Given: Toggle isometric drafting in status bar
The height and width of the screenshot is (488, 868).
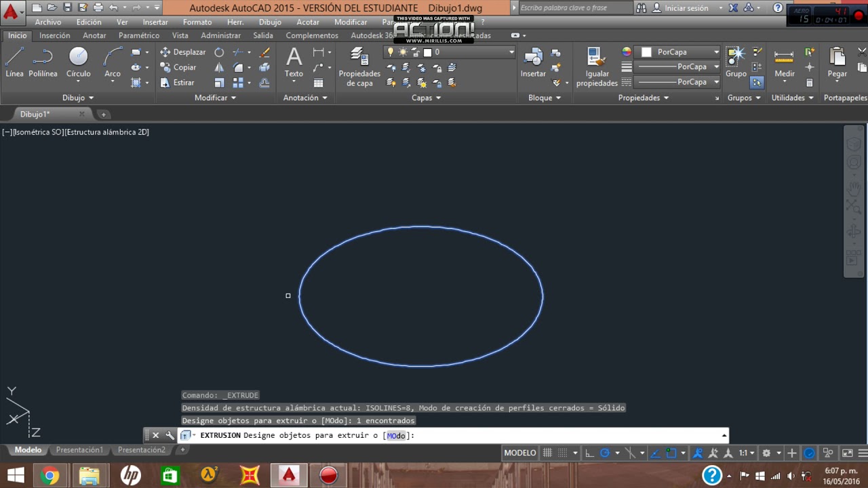Looking at the screenshot, I should click(x=631, y=453).
